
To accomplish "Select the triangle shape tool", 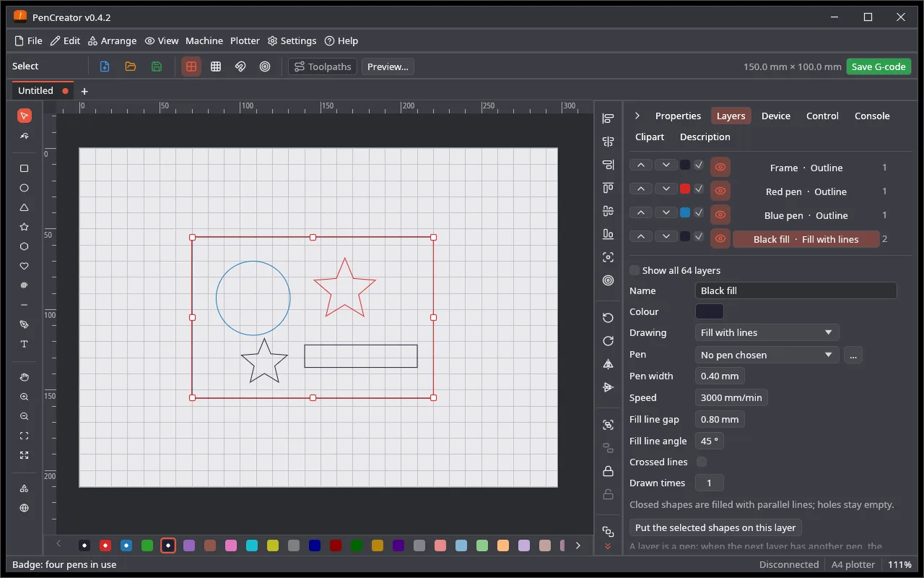I will tap(24, 207).
